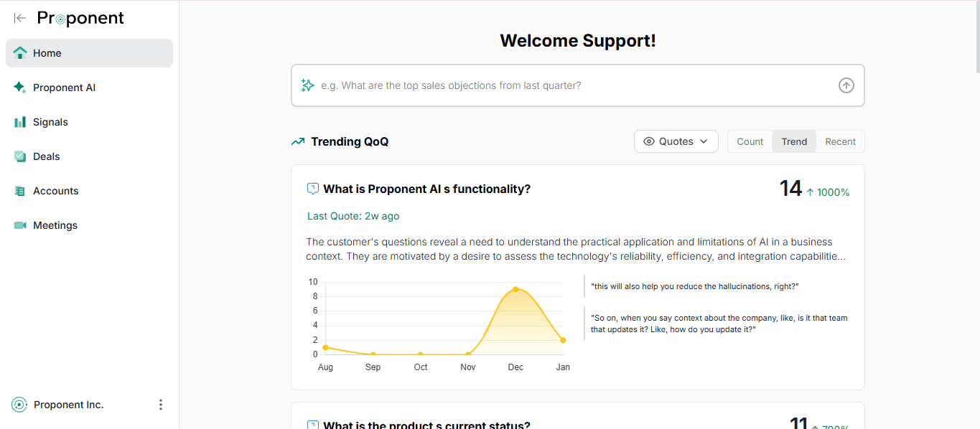Click the Proponent Inc. organization icon

click(x=19, y=405)
